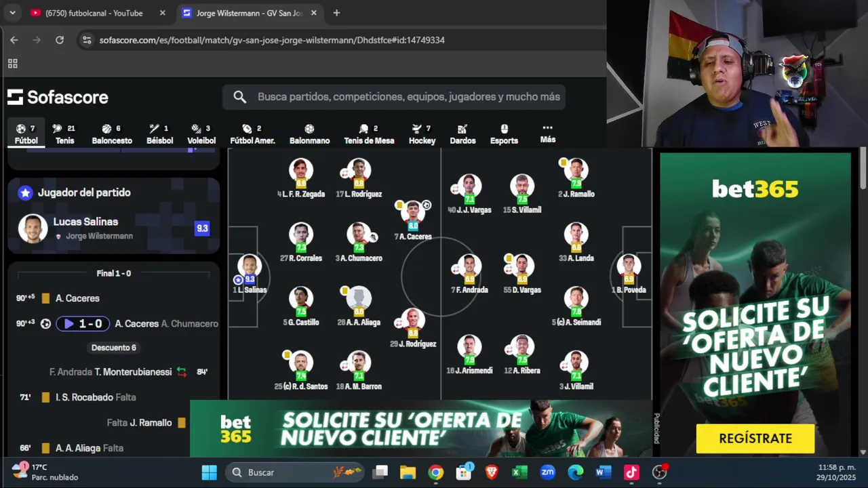Screen dimensions: 868x488
Task: Reload the Sofascore page
Action: tap(60, 40)
